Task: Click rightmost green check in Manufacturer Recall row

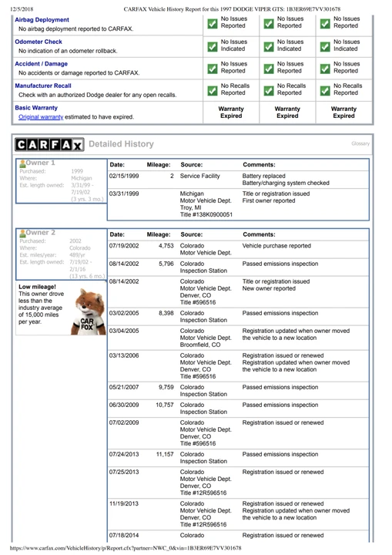Action: (x=325, y=91)
